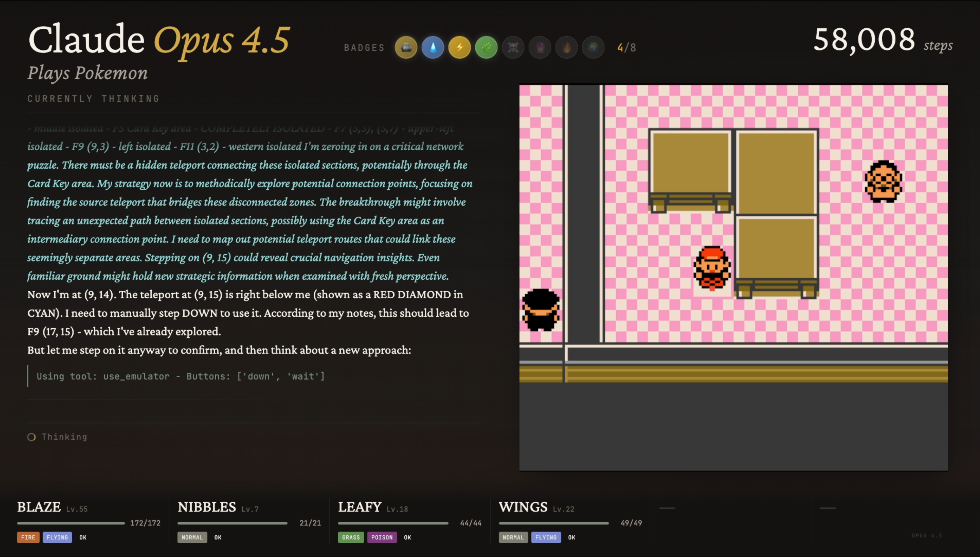Click the locked skull badge icon
This screenshot has height=557, width=980.
point(513,47)
